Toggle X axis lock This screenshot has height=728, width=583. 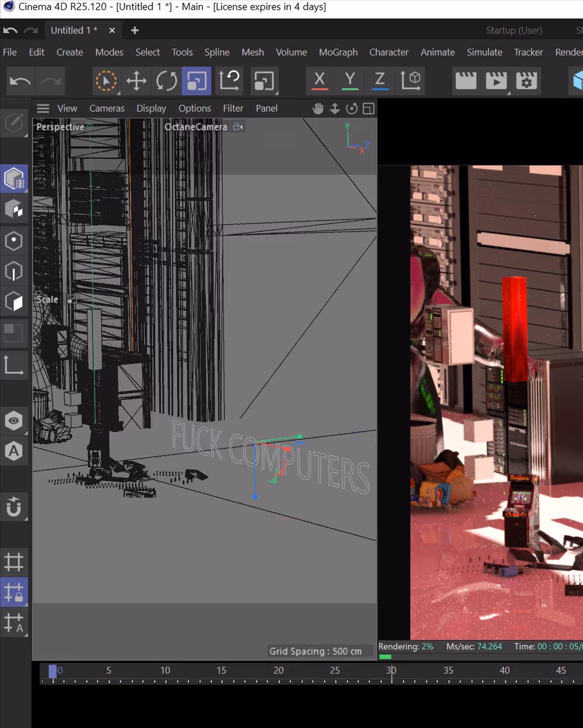tap(319, 80)
